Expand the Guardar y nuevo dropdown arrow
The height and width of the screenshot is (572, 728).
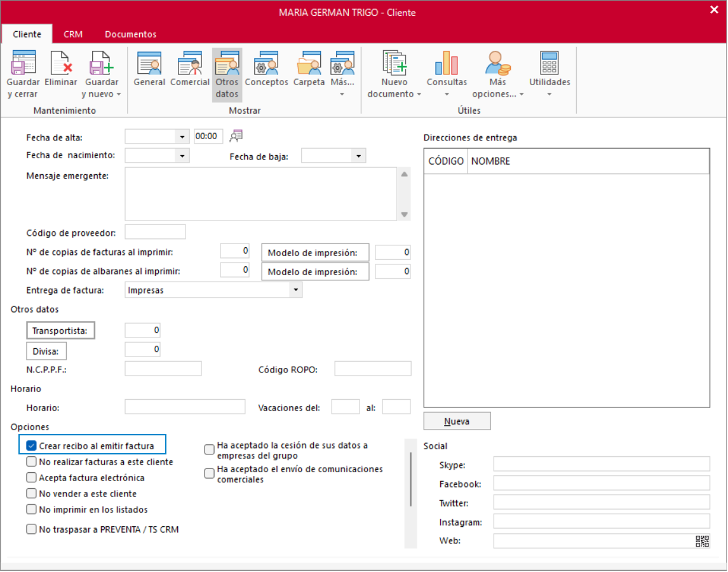(119, 94)
